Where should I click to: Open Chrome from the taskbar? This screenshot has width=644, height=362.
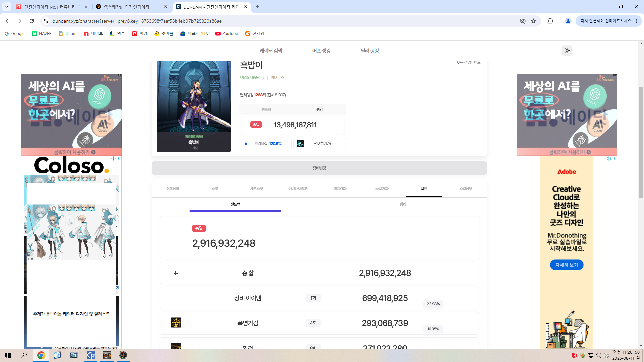[x=41, y=355]
